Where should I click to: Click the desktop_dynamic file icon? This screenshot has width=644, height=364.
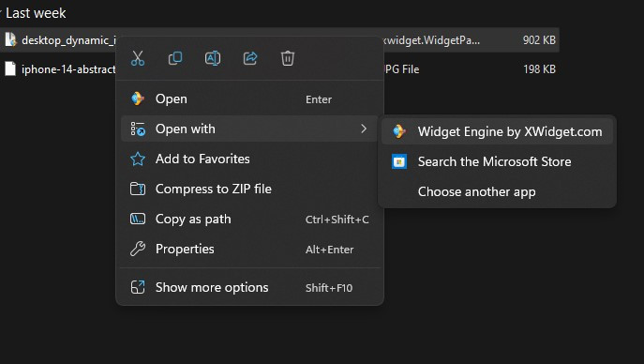(x=10, y=39)
